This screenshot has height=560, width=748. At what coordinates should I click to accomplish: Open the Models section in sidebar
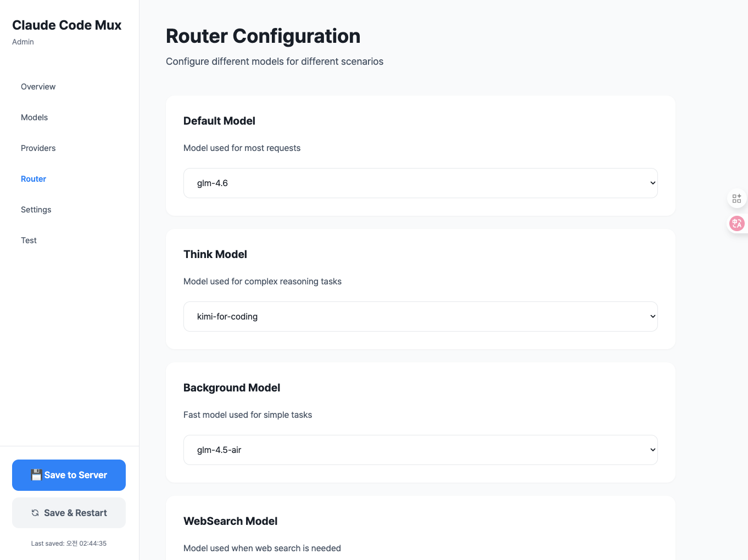point(34,117)
